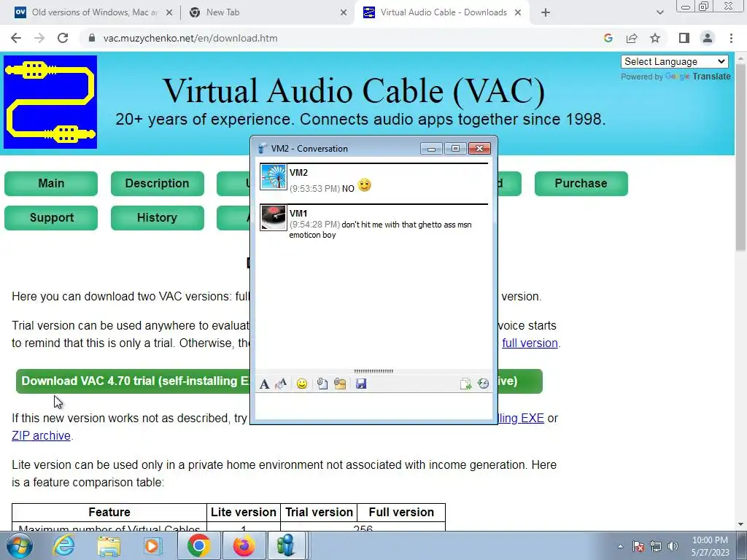Image resolution: width=747 pixels, height=560 pixels.
Task: Open the Select Language dropdown
Action: pos(674,61)
